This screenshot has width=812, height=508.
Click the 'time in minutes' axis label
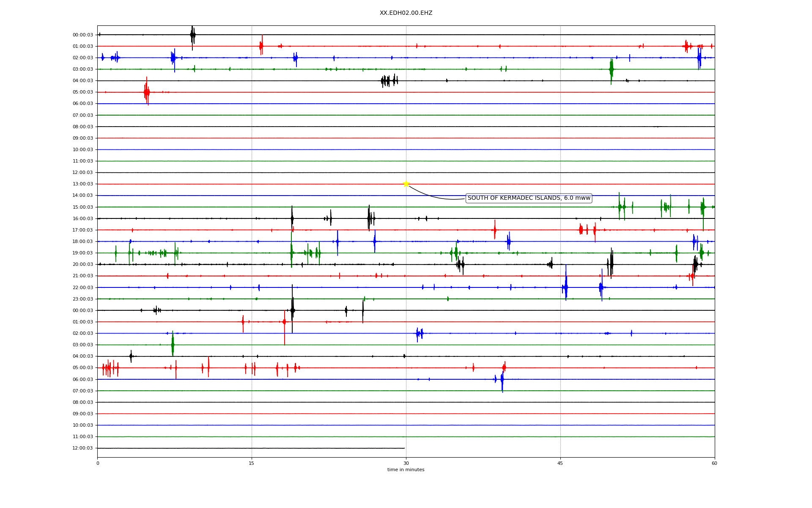(x=406, y=469)
